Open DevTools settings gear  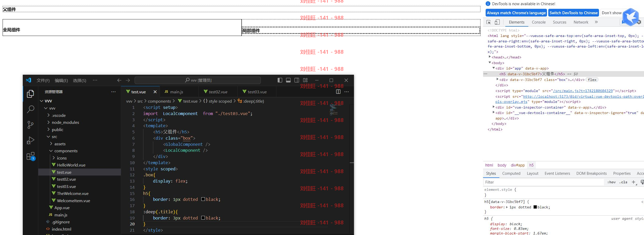click(639, 22)
